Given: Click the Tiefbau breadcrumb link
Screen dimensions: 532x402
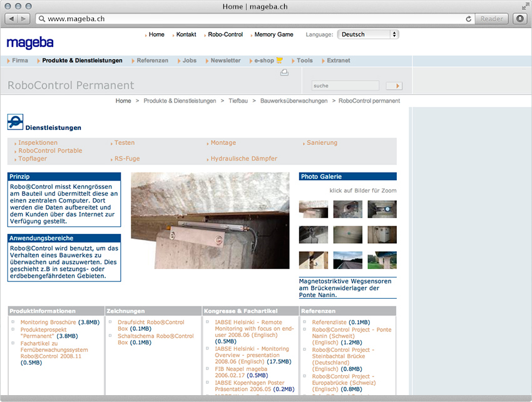Looking at the screenshot, I should point(238,101).
